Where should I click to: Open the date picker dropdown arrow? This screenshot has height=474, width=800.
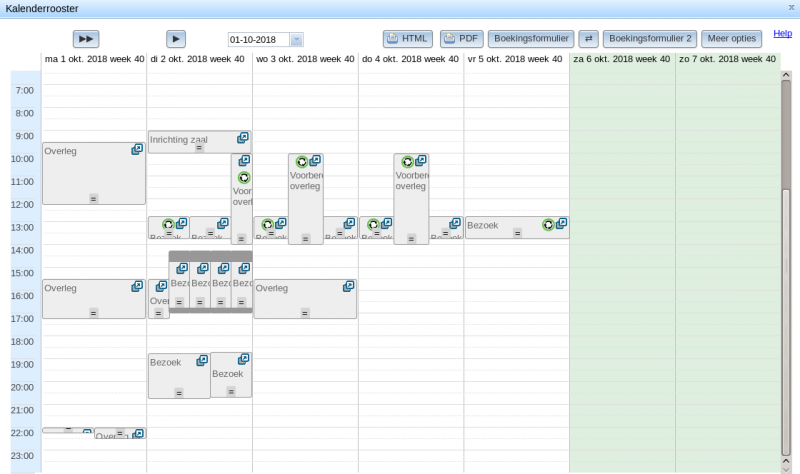296,40
